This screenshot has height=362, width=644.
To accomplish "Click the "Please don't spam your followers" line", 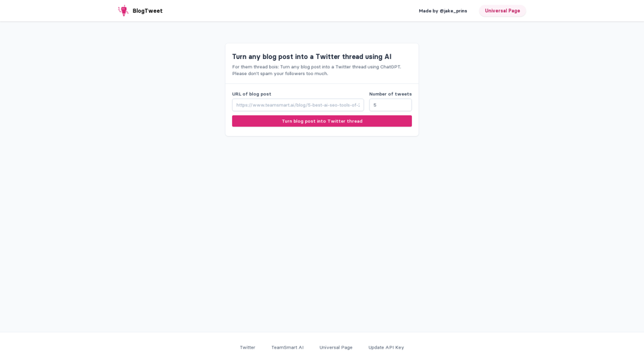I will [280, 74].
